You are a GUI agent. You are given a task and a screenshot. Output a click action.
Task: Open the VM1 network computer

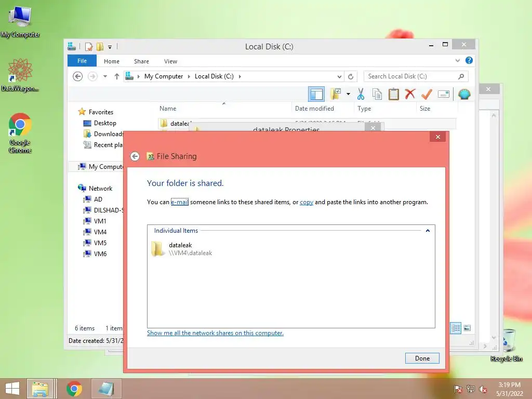[100, 221]
